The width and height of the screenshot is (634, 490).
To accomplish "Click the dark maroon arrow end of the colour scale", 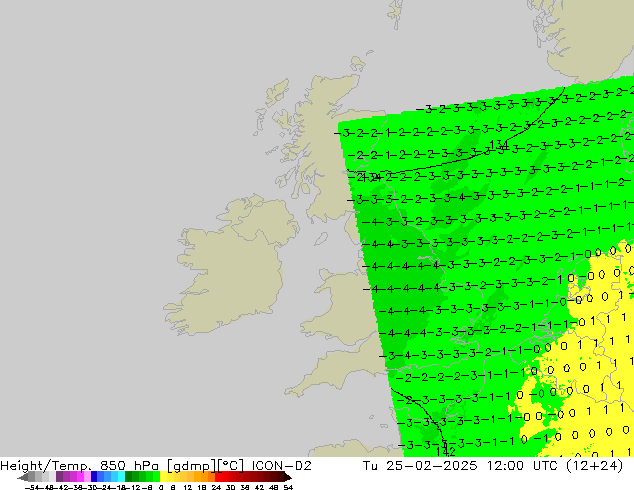I will (288, 477).
